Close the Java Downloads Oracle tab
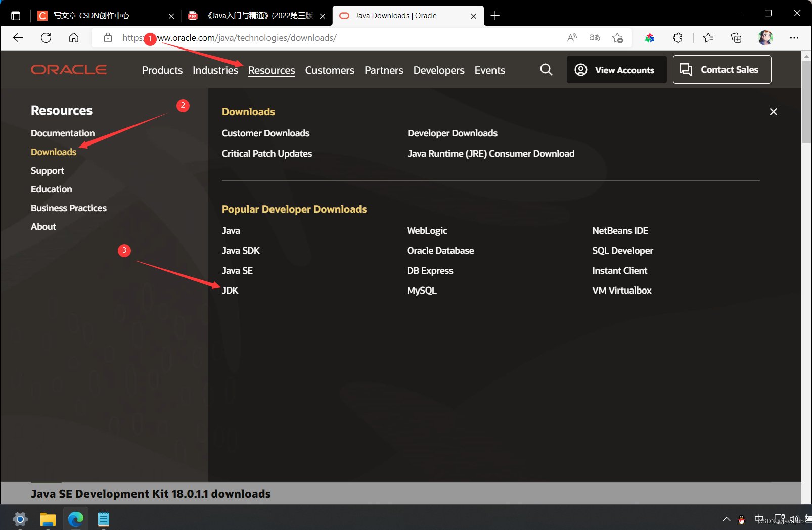Image resolution: width=812 pixels, height=530 pixels. pyautogui.click(x=473, y=16)
